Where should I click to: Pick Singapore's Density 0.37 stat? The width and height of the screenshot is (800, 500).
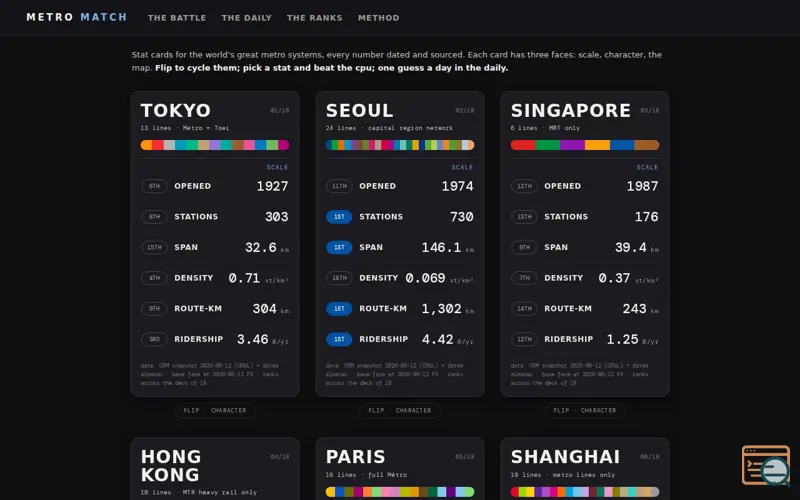click(585, 278)
